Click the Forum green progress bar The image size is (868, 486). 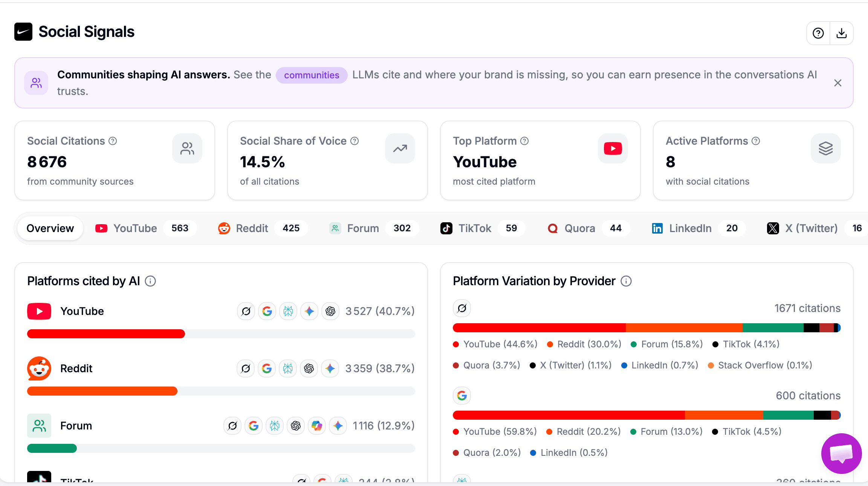(52, 448)
